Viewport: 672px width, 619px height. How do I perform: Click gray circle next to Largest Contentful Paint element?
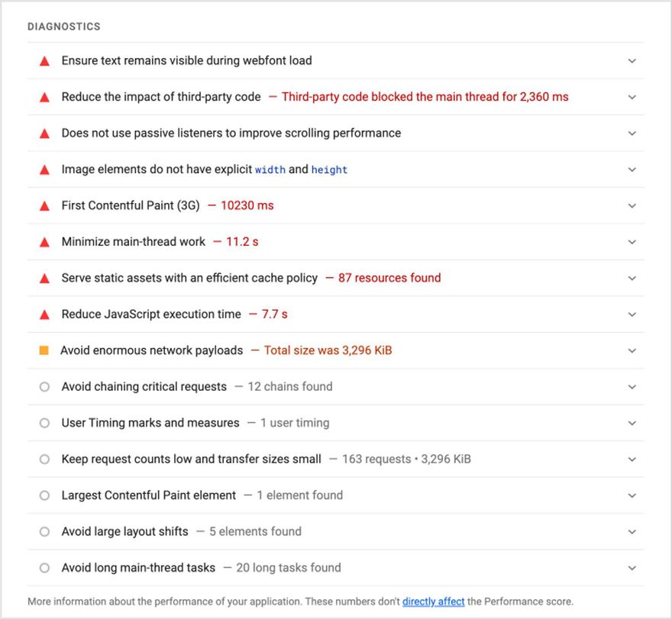coord(44,495)
